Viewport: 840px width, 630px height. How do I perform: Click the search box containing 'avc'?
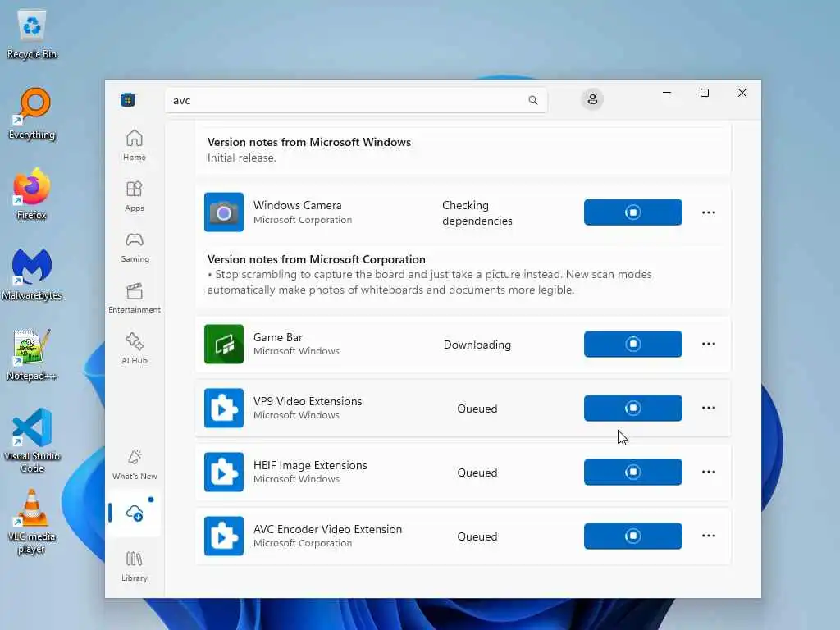pos(356,100)
